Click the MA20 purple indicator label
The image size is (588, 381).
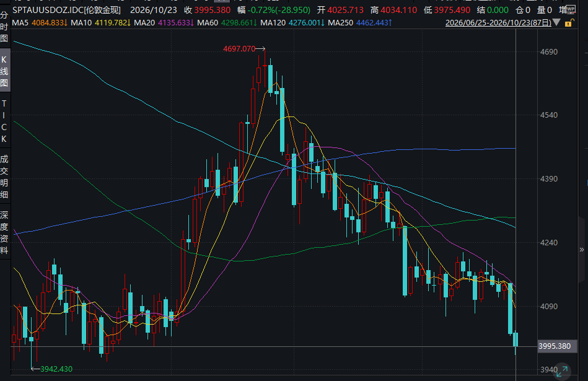click(144, 23)
